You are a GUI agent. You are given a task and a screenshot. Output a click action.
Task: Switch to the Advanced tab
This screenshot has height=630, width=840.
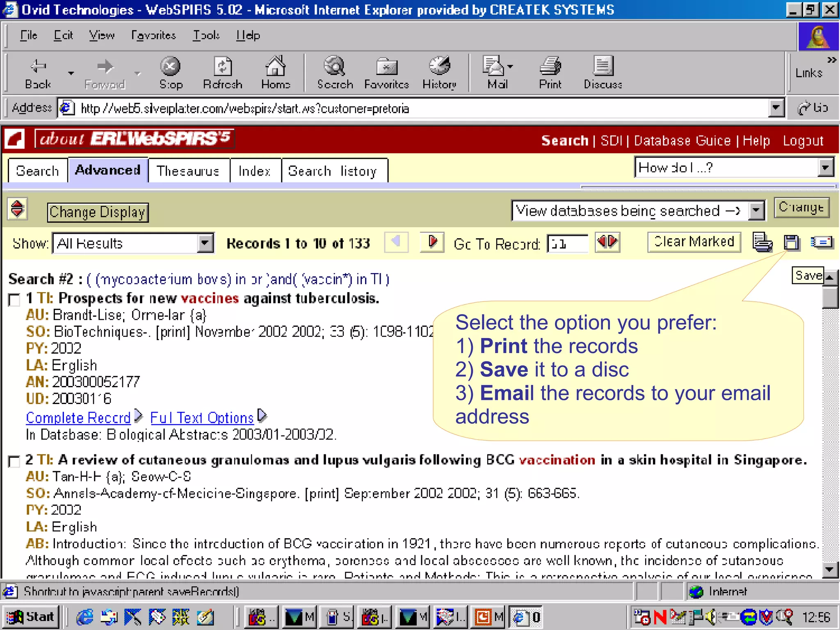(108, 170)
